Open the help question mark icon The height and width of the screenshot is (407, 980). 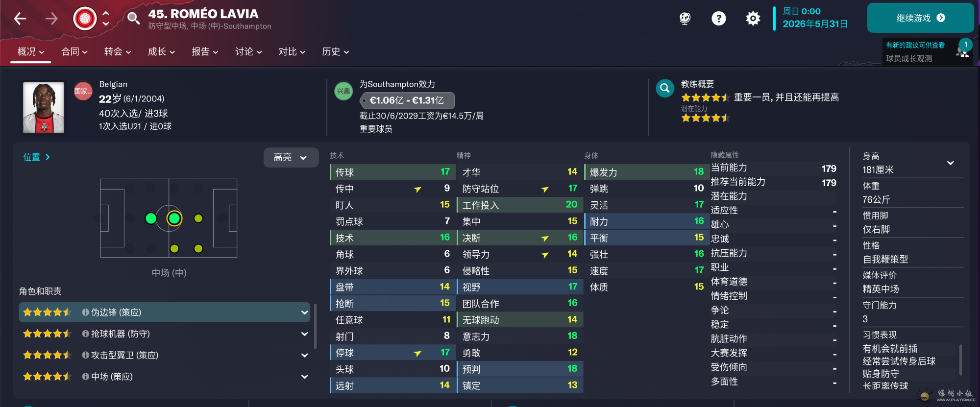tap(718, 19)
